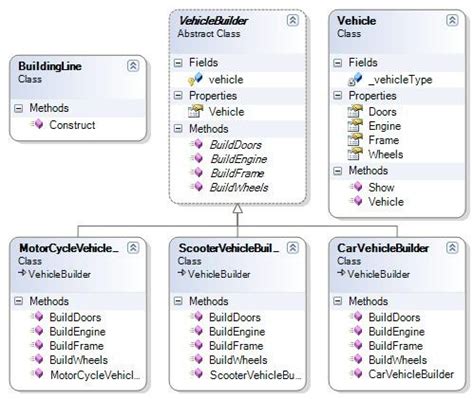Click BuildDoors method icon in MotorCycleVehicle class
This screenshot has height=399, width=474.
point(37,317)
